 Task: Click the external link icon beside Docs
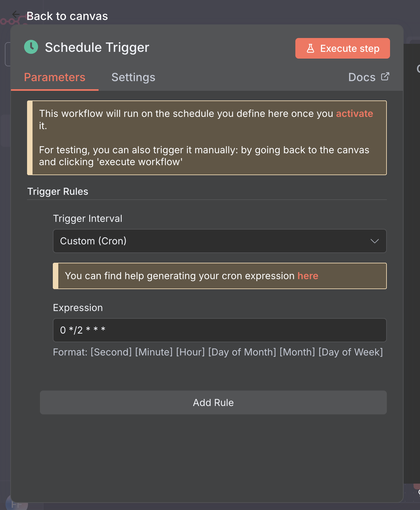click(385, 77)
